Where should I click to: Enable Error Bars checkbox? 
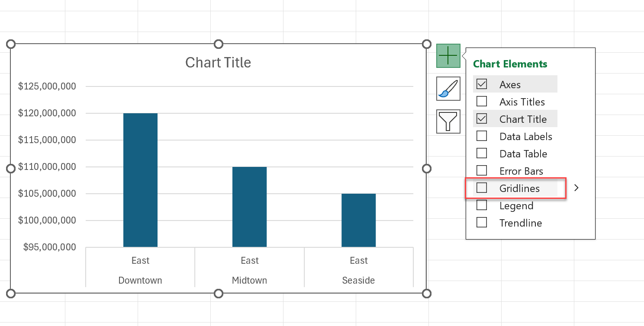(x=482, y=171)
